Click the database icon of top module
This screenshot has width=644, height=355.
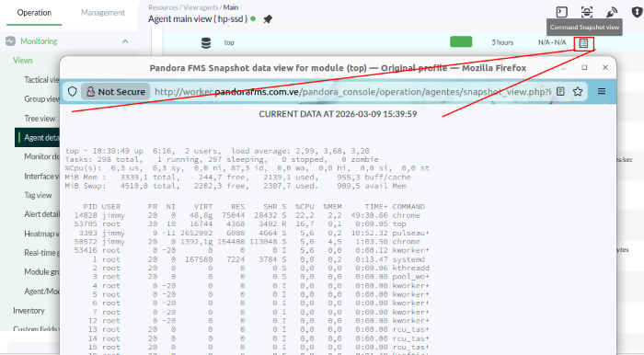click(x=206, y=42)
